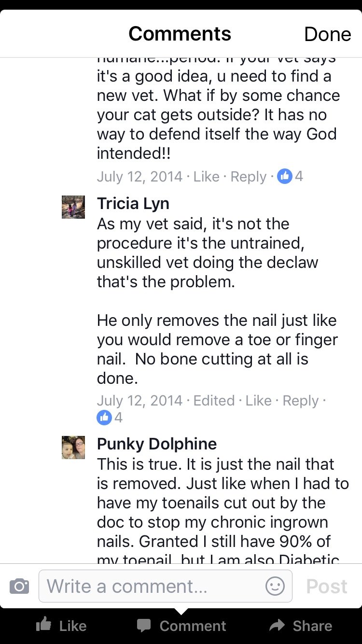362x644 pixels.
Task: Click the Write a comment field
Action: tap(166, 586)
